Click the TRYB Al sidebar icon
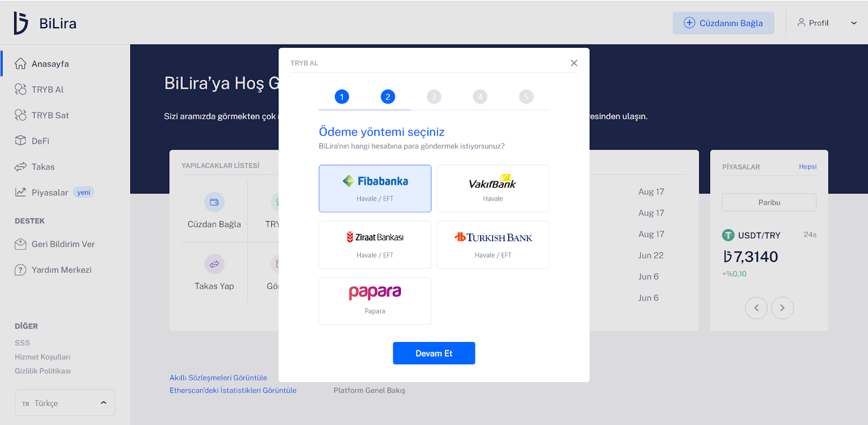The image size is (868, 425). (21, 89)
